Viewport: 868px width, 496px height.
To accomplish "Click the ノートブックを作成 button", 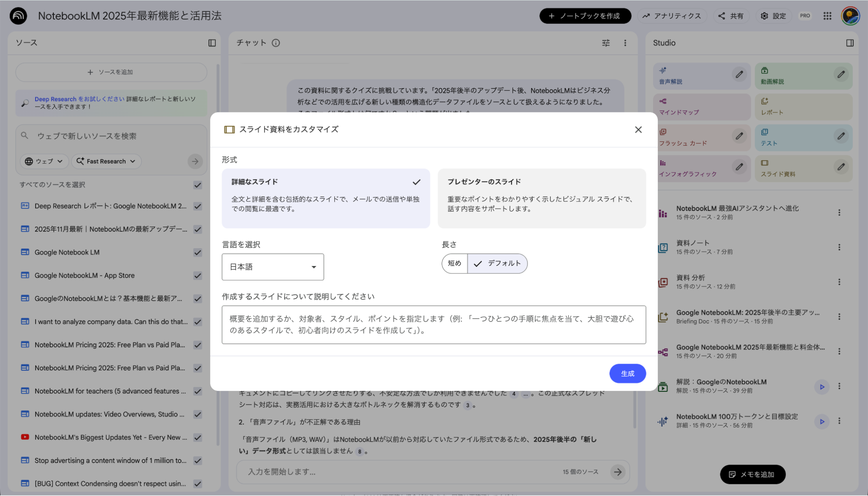I will [585, 16].
